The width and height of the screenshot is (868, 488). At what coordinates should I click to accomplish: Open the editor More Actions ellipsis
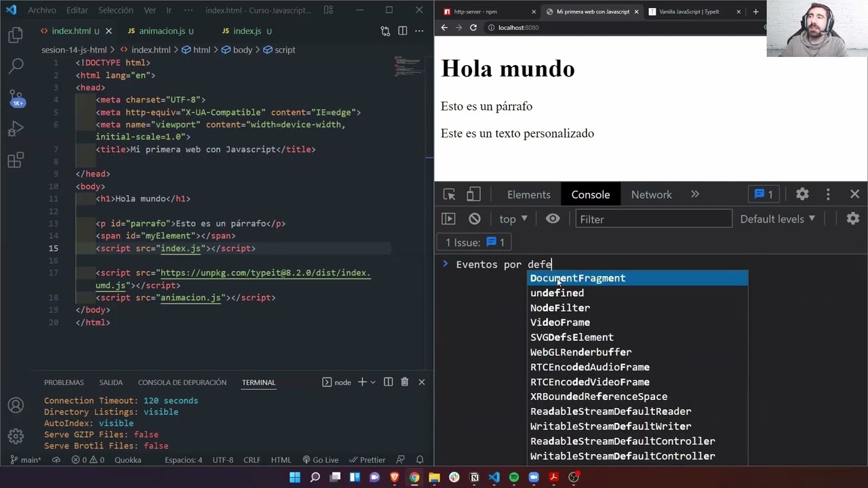pyautogui.click(x=420, y=31)
